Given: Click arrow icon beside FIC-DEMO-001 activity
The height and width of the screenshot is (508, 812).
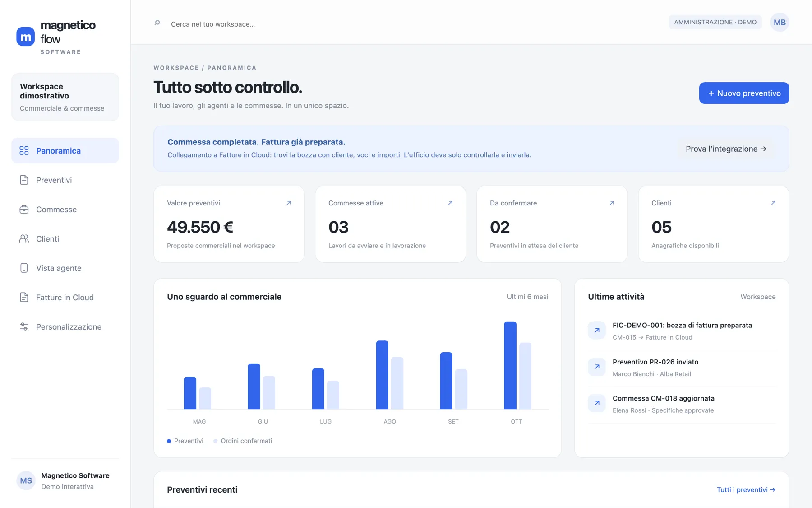Looking at the screenshot, I should tap(596, 330).
